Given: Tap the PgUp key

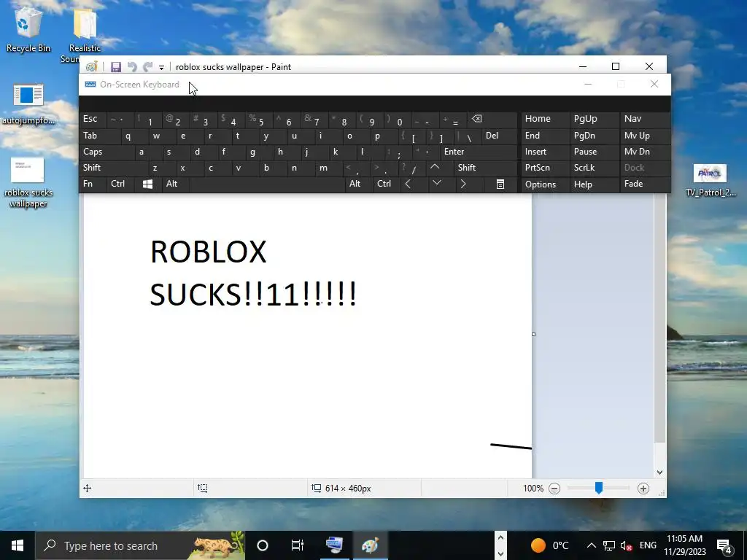Looking at the screenshot, I should 594,119.
